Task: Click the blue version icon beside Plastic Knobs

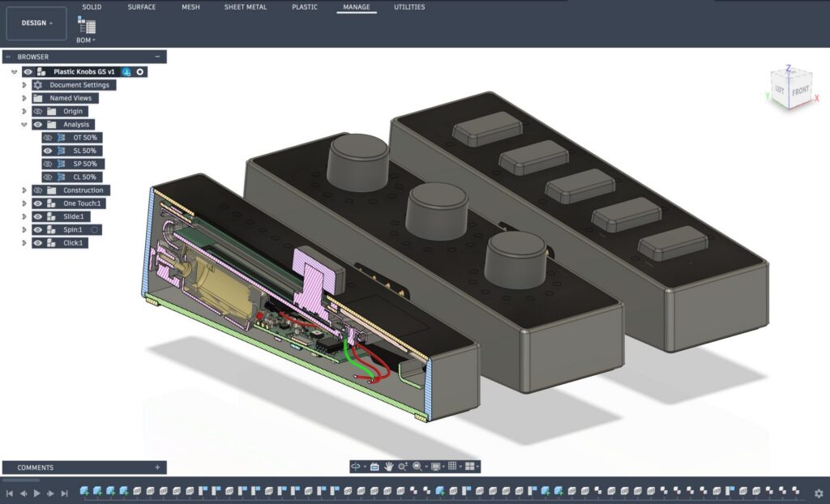Action: click(126, 71)
